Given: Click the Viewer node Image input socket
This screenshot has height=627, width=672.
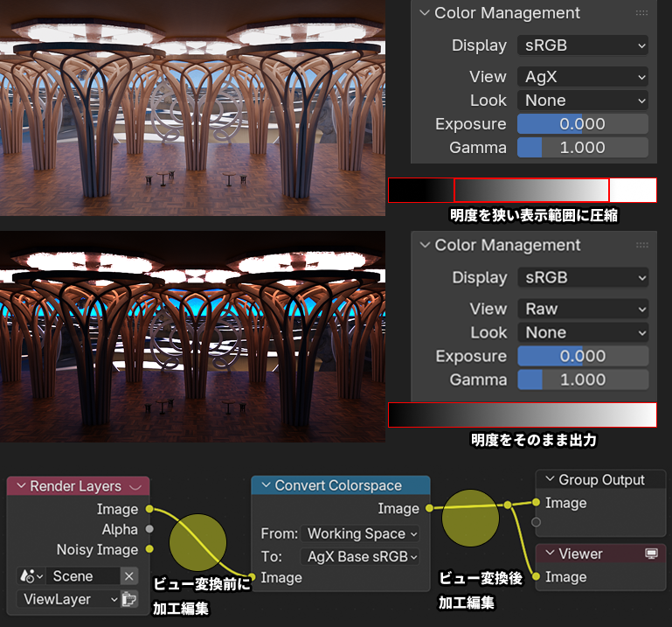Looking at the screenshot, I should pyautogui.click(x=536, y=577).
